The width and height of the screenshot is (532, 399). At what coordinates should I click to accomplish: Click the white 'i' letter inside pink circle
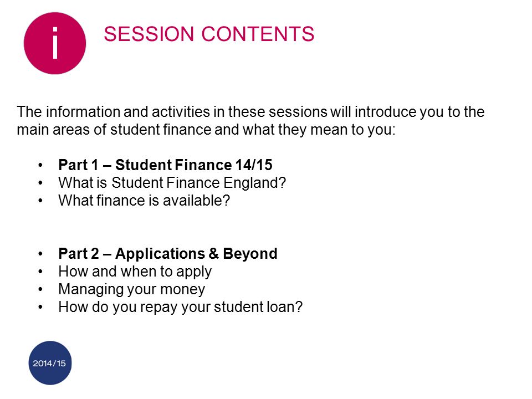click(x=55, y=43)
